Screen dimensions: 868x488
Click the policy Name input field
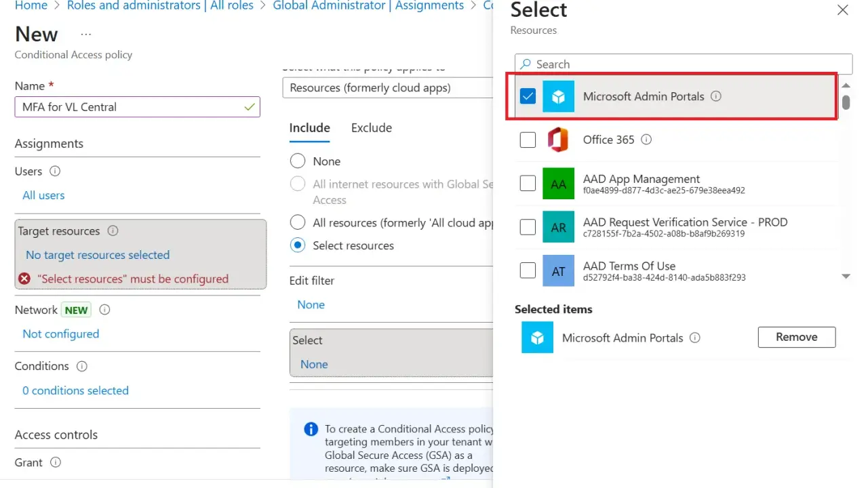(x=138, y=107)
